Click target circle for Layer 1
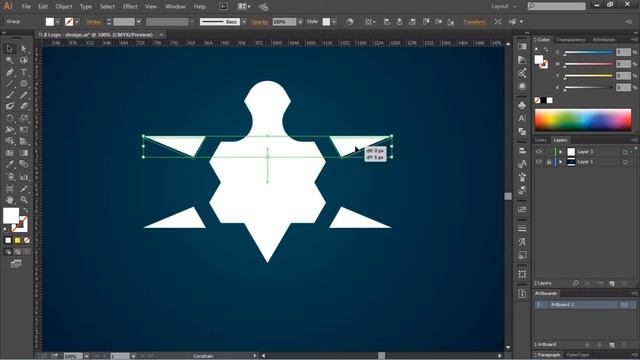This screenshot has width=640, height=360. (625, 162)
